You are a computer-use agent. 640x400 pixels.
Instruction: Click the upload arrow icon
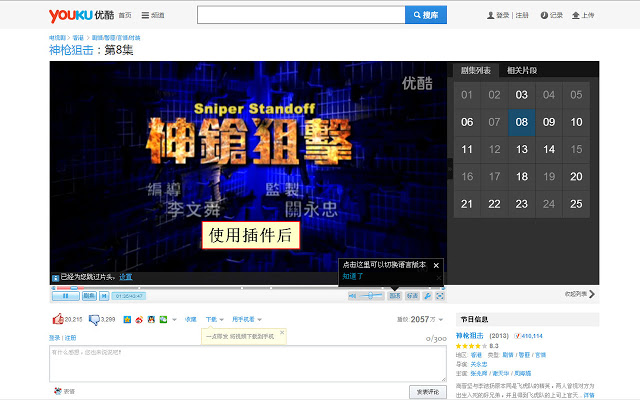click(x=576, y=16)
